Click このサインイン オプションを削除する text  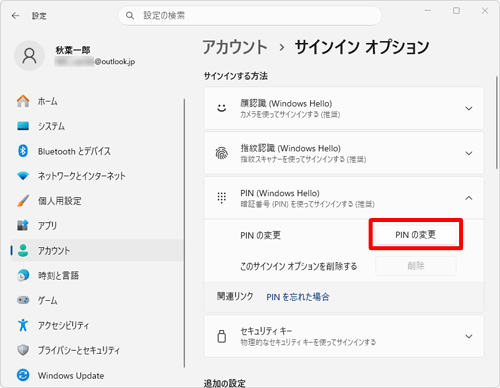click(x=298, y=266)
